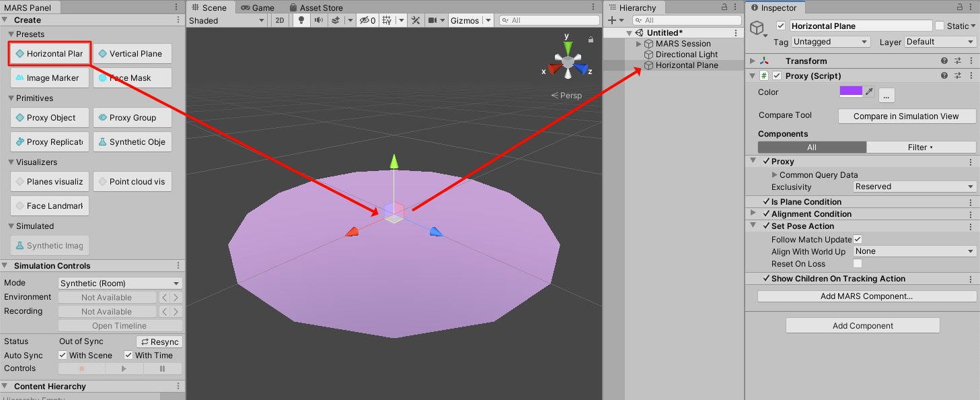The height and width of the screenshot is (400, 980).
Task: Click the purple Proxy color swatch
Action: (851, 92)
